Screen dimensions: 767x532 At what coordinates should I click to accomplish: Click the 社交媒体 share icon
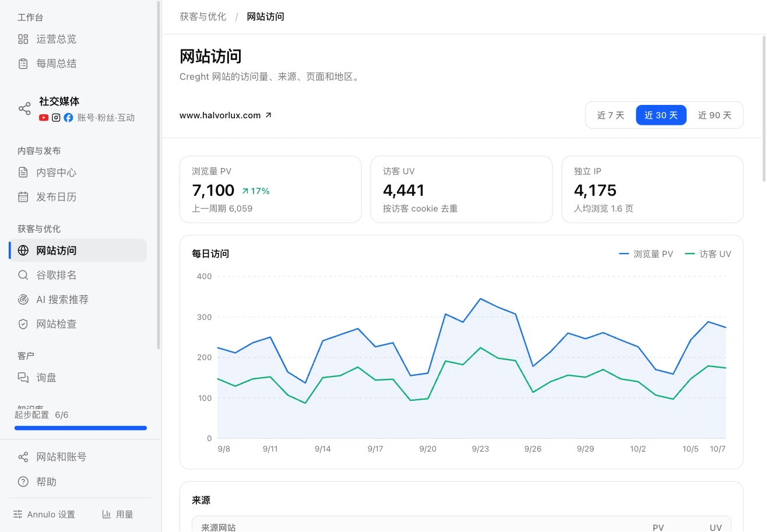click(24, 109)
